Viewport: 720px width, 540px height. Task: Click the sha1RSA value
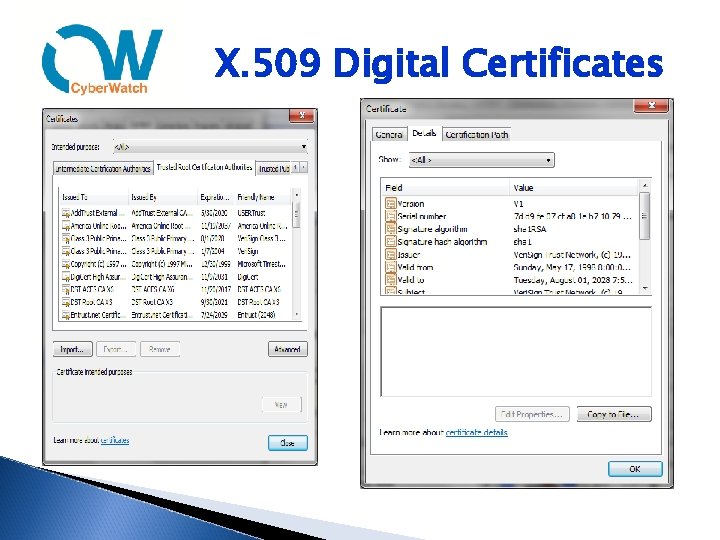click(529, 229)
